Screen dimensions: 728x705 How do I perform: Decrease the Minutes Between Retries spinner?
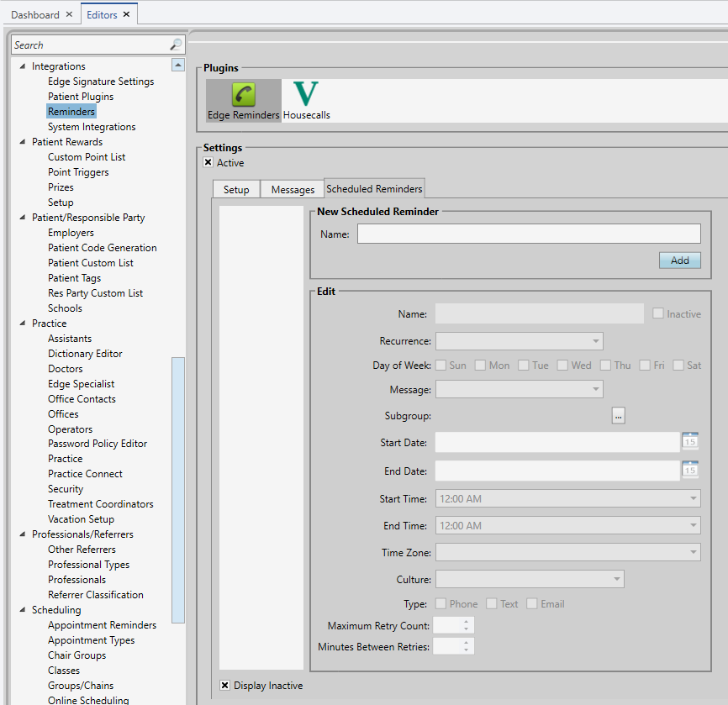click(x=466, y=650)
